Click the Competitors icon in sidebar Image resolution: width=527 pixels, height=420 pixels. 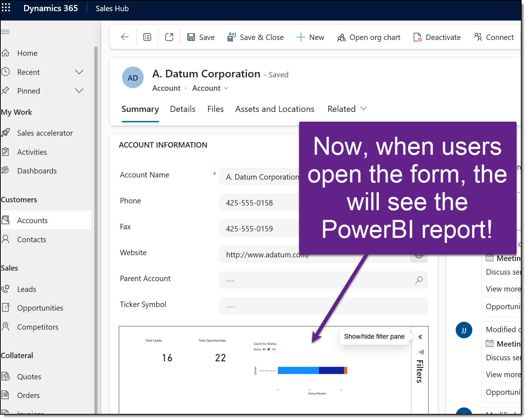(x=5, y=326)
